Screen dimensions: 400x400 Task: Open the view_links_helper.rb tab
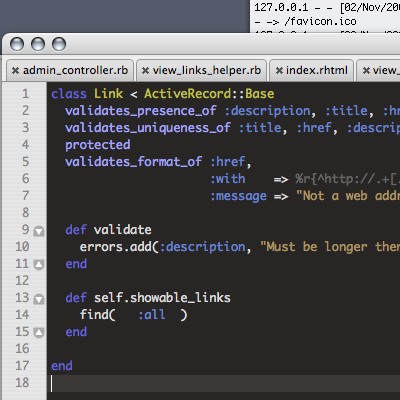pyautogui.click(x=201, y=70)
